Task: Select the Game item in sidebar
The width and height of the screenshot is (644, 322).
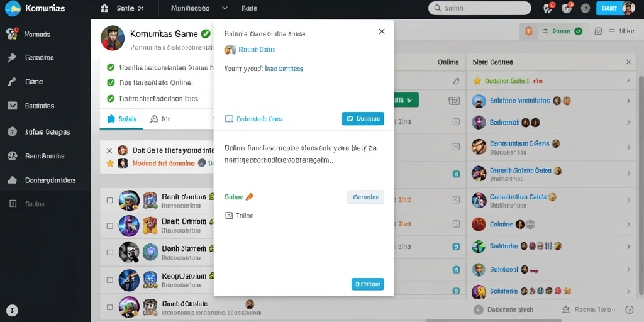Action: click(34, 82)
